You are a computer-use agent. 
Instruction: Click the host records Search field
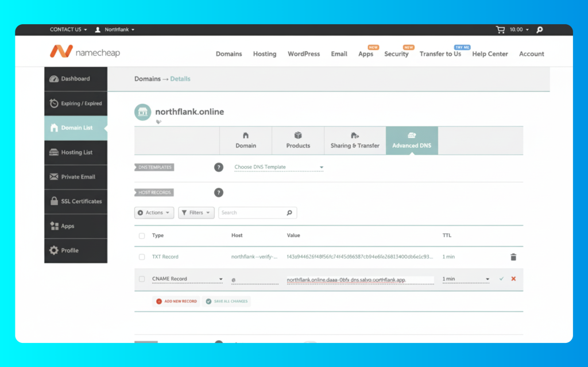pos(253,213)
